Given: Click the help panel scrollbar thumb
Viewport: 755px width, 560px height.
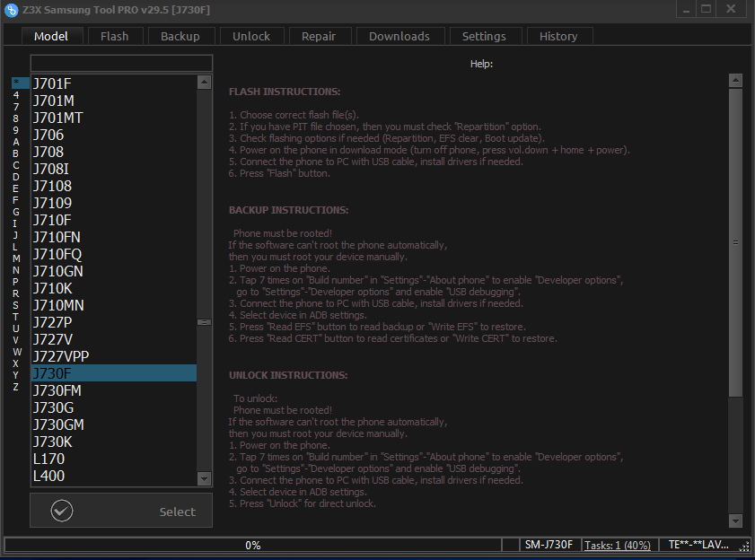Looking at the screenshot, I should [735, 242].
